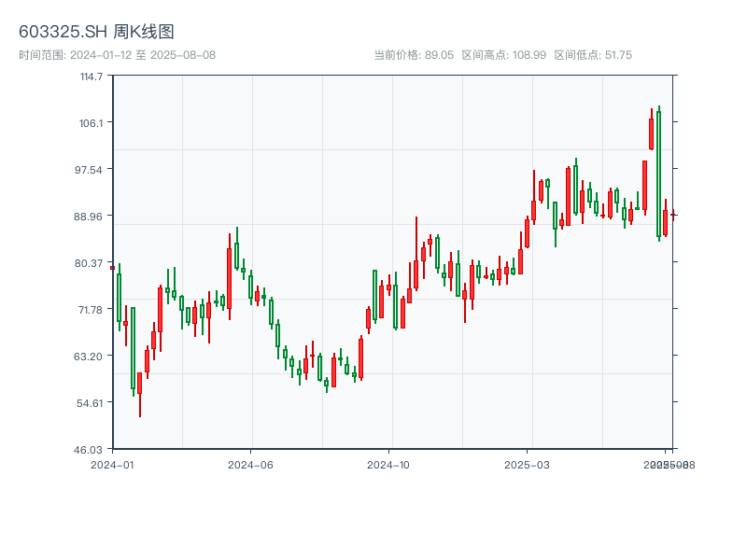The image size is (747, 560).
Task: Click the 2025-03 x-axis date label
Action: point(527,465)
